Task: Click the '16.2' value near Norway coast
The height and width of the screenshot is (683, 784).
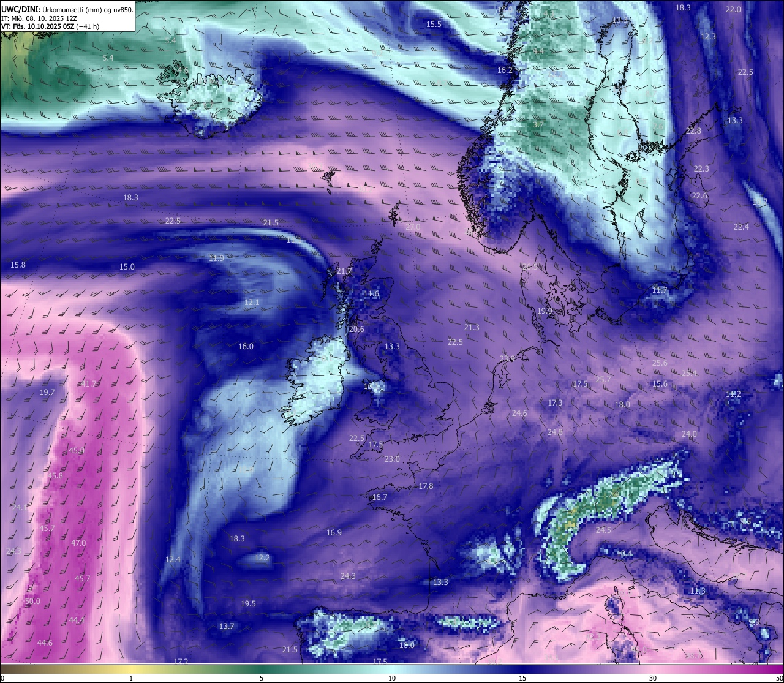Action: [x=505, y=70]
